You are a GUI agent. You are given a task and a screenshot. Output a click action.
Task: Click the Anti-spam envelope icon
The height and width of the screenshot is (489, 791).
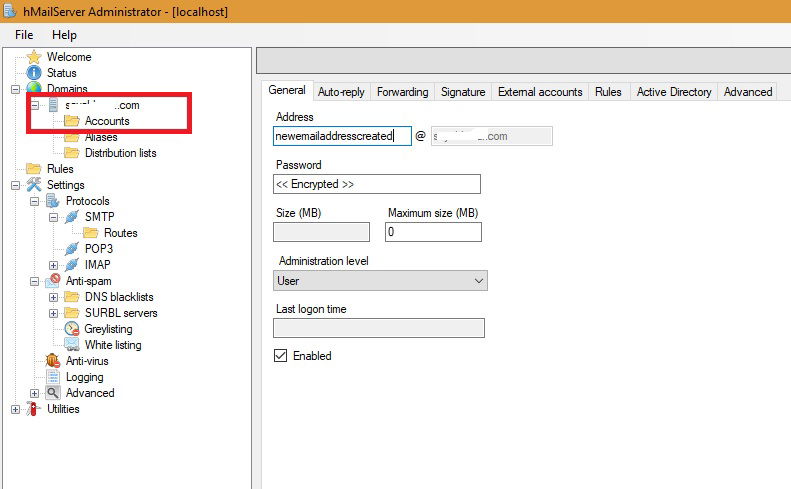[53, 281]
